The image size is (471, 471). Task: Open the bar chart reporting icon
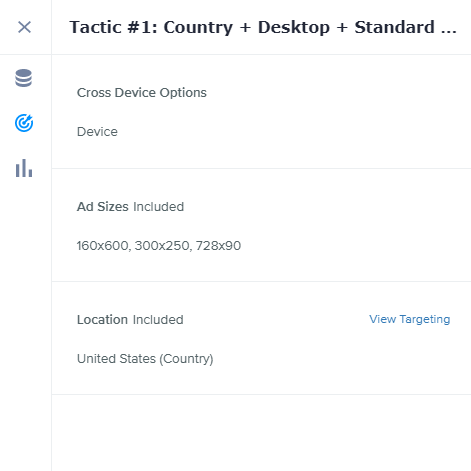point(24,168)
